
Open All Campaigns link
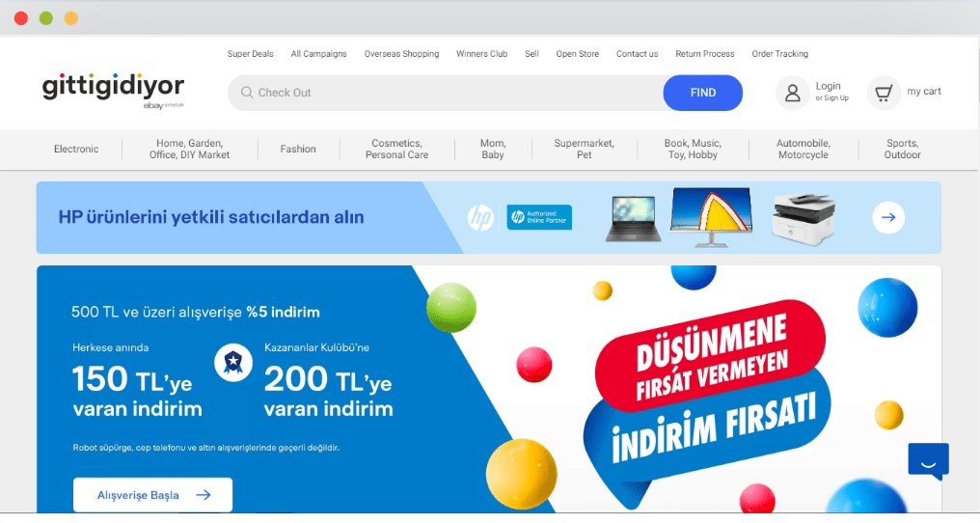[x=318, y=54]
